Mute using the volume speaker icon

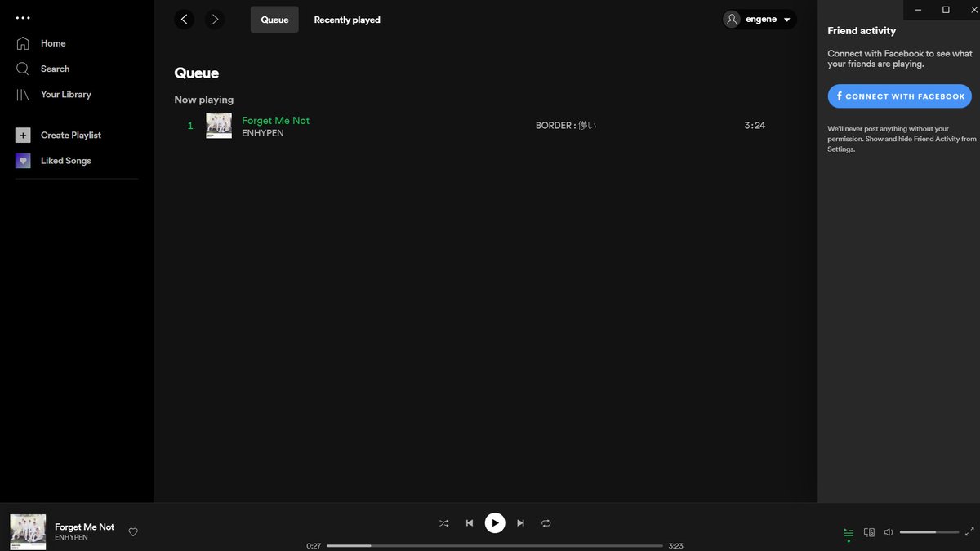tap(889, 532)
